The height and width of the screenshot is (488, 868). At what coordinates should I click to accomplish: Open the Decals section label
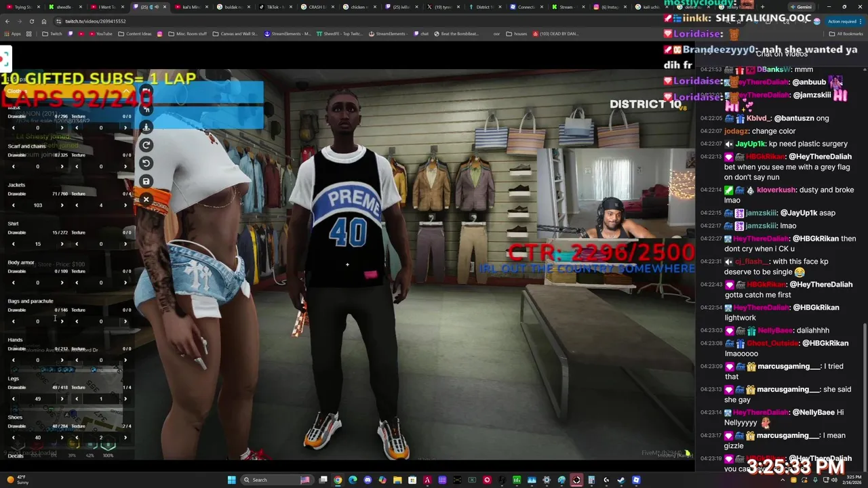16,456
